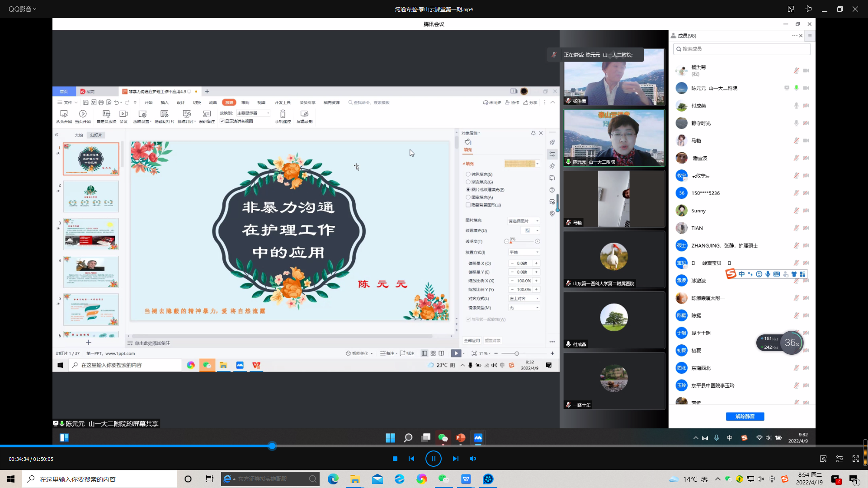This screenshot has width=868, height=488.
Task: Open the 平铺 placement mode dropdown
Action: tap(524, 252)
